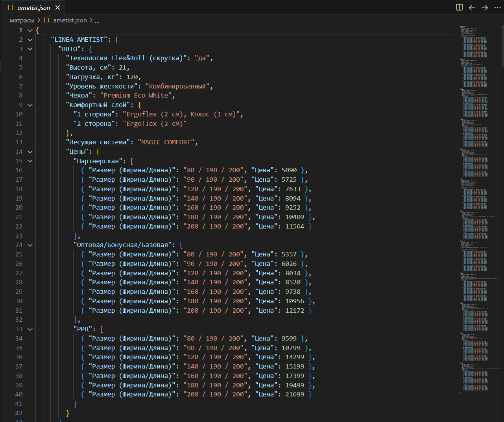Viewport: 504px width, 422px height.
Task: Close the ametist.json tab
Action: (x=57, y=7)
